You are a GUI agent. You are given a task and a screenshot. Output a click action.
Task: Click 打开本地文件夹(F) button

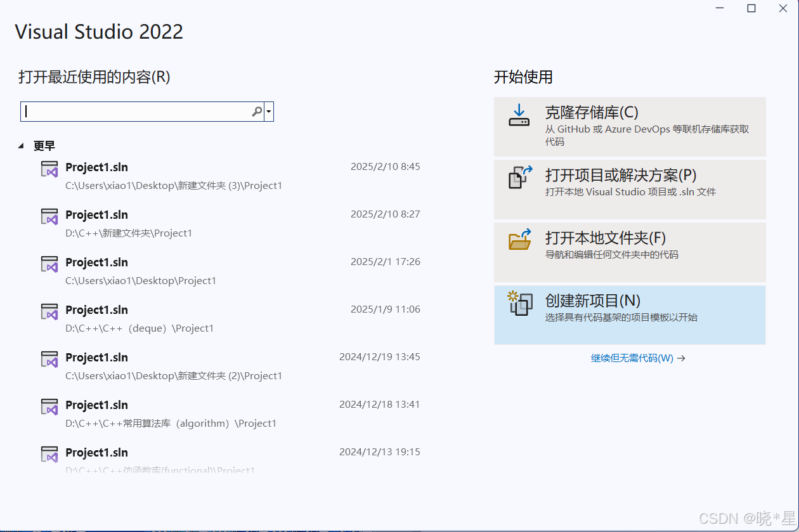pos(630,252)
